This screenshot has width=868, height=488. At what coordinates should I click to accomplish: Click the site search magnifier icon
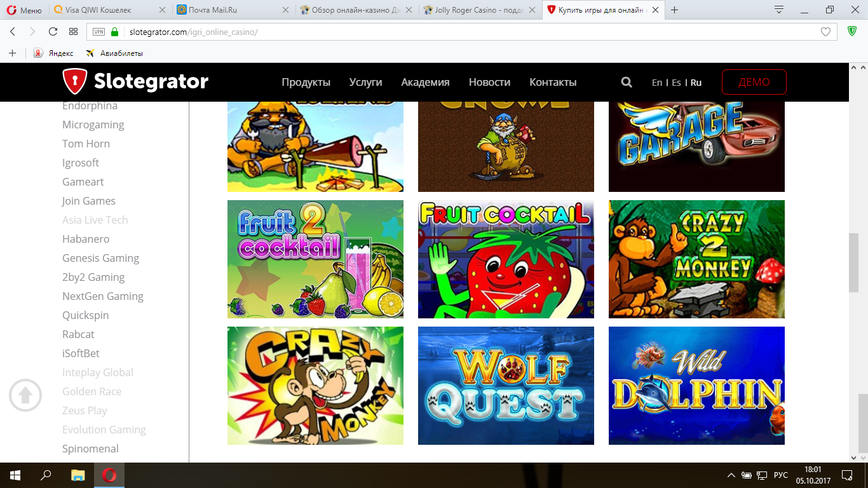tap(627, 82)
